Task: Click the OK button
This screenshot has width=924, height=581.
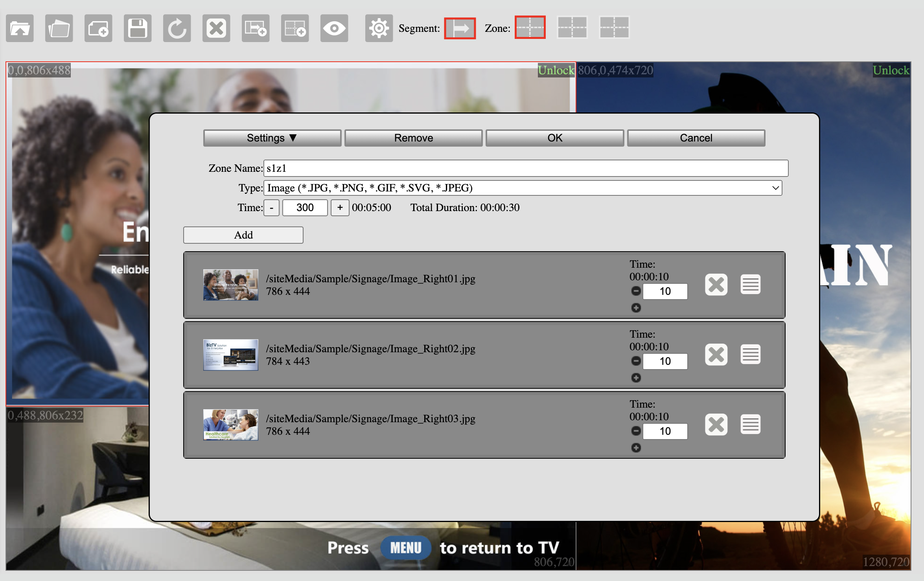Action: (x=554, y=138)
